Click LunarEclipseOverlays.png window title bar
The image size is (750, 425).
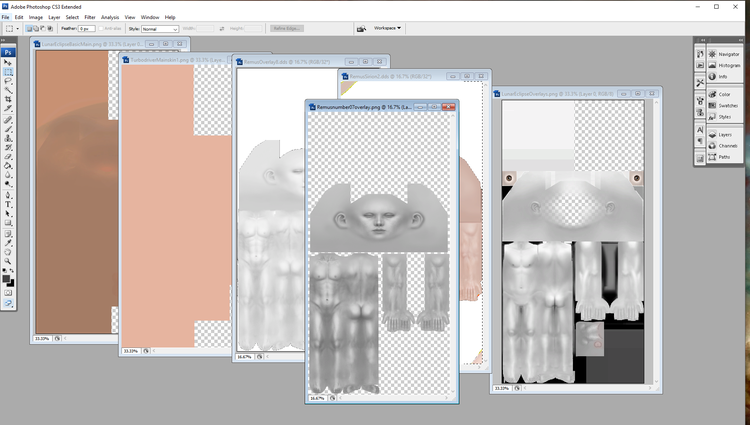pos(577,94)
